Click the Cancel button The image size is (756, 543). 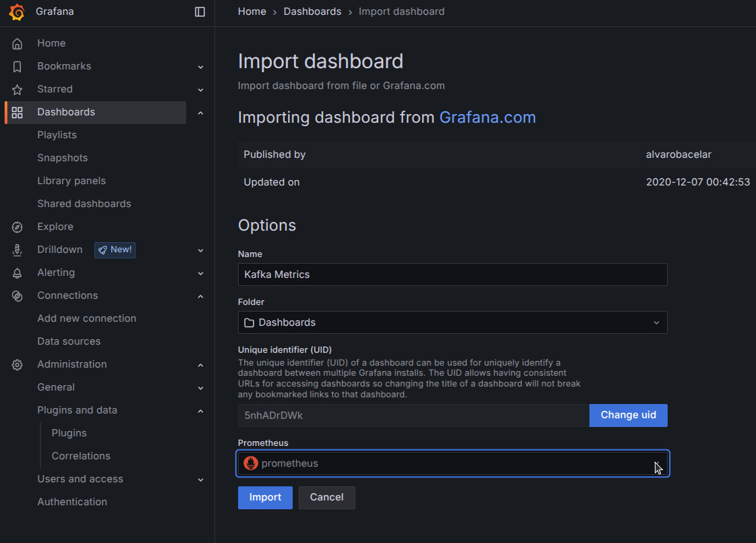click(326, 498)
